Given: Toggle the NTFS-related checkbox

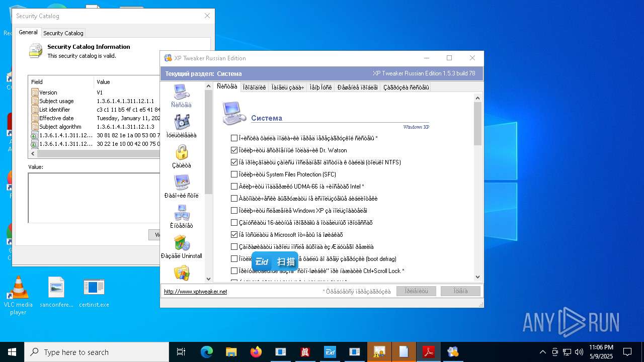Looking at the screenshot, I should (x=234, y=162).
